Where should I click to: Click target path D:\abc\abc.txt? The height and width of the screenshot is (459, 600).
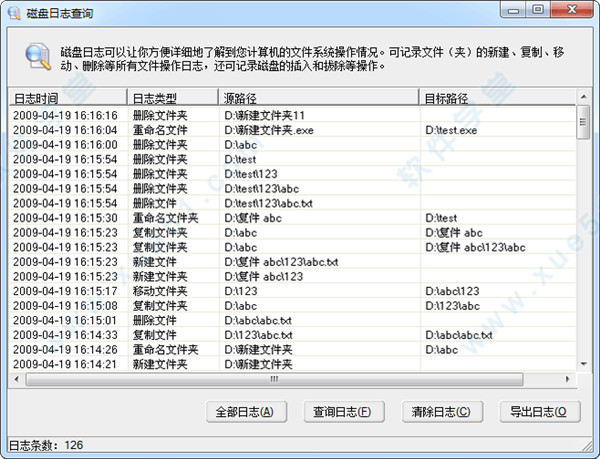tap(459, 335)
